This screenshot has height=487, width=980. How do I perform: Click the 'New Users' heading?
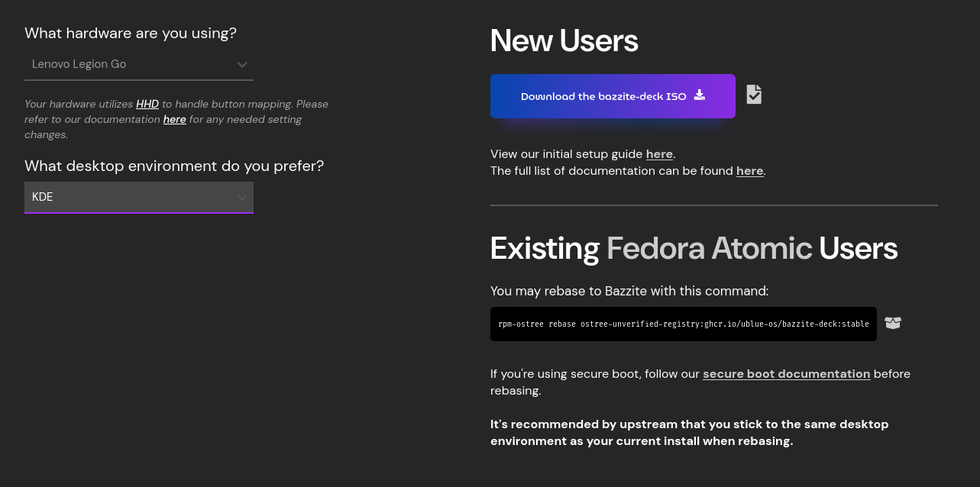tap(564, 40)
